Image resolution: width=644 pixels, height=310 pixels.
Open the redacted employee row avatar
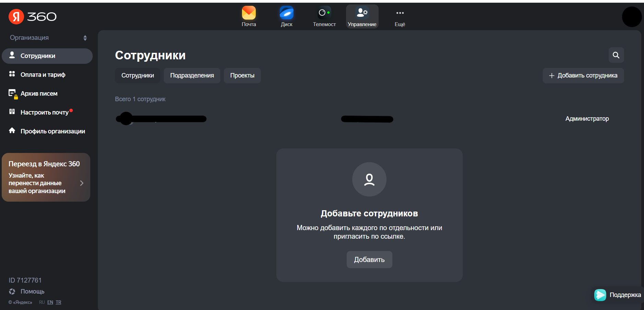pos(126,119)
